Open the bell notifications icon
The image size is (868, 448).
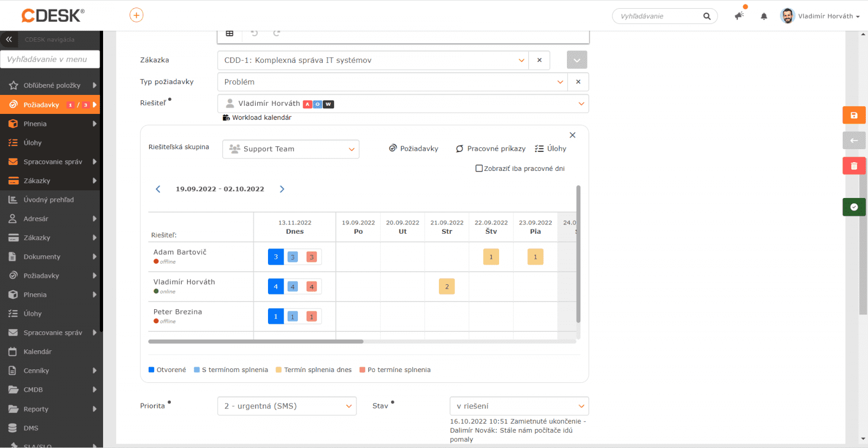764,16
